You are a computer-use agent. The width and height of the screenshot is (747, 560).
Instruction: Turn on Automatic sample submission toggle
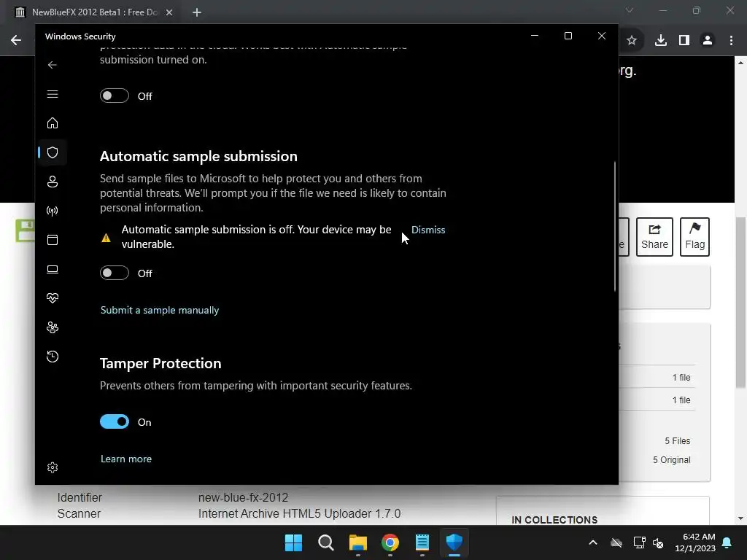click(115, 273)
